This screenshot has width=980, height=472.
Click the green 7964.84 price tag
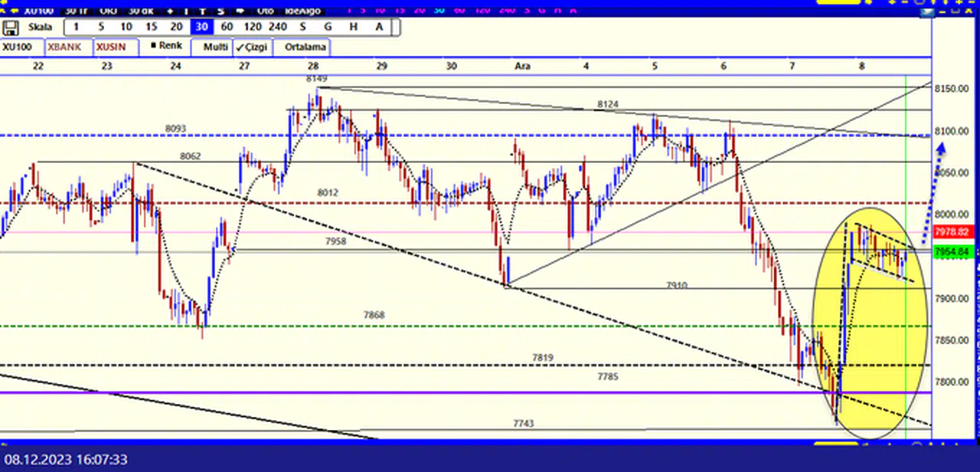pos(952,252)
